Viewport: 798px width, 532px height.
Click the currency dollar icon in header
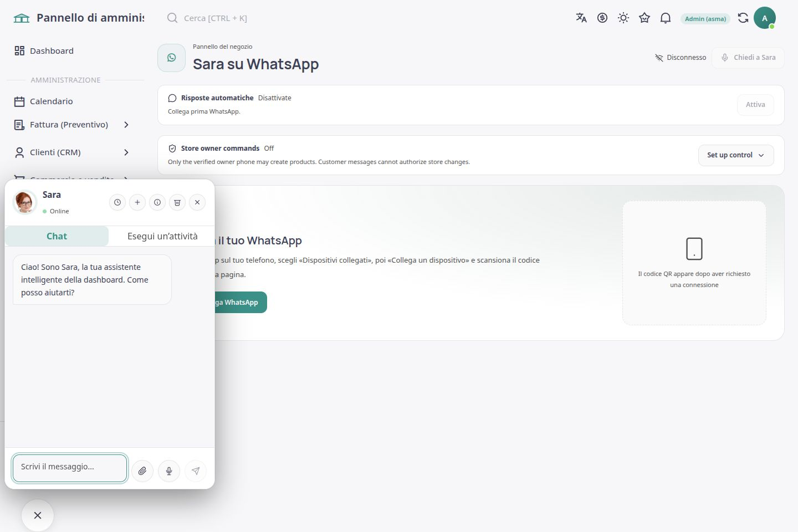(602, 18)
